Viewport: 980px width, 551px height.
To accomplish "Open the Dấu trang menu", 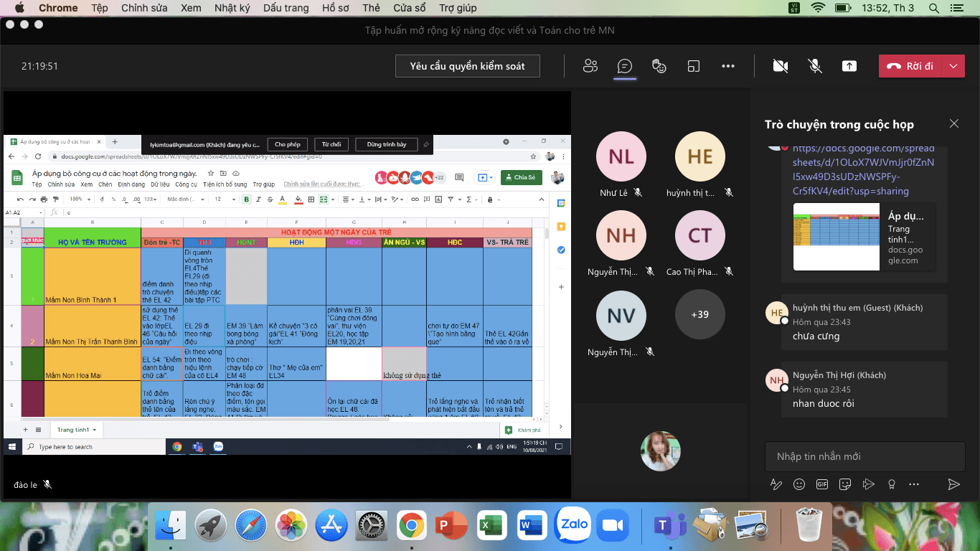I will coord(286,8).
